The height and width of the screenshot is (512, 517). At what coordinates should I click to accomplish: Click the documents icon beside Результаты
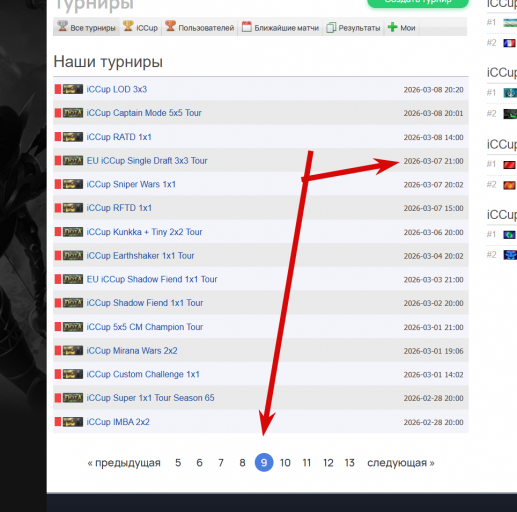[331, 27]
